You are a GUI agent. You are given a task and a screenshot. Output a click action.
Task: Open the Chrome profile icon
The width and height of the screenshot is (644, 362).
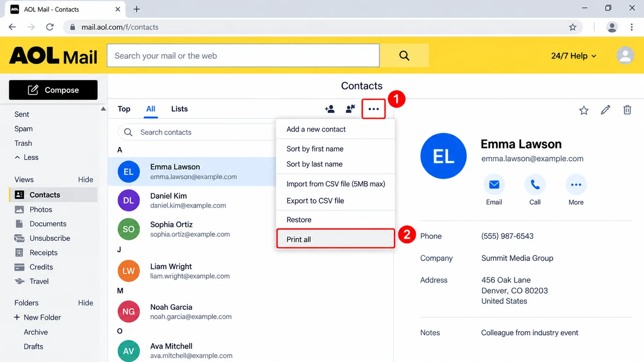[x=612, y=27]
